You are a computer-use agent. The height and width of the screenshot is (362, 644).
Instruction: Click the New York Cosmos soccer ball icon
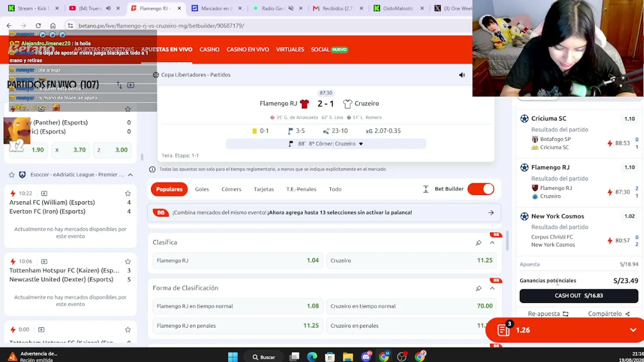[524, 216]
